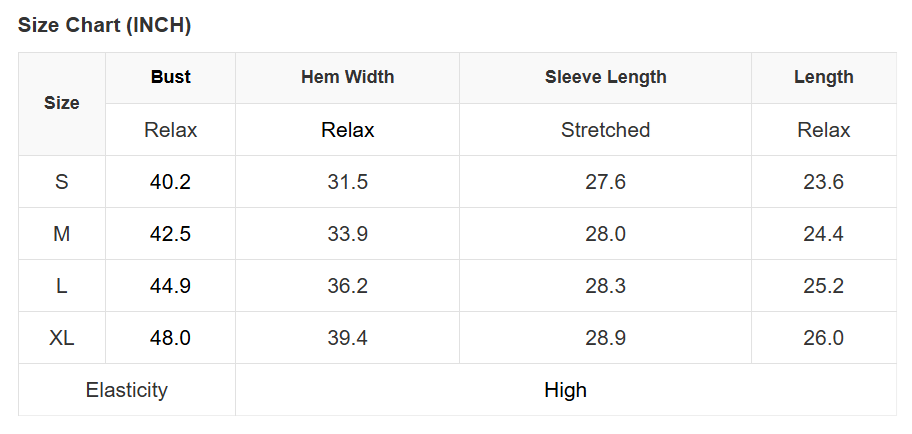Select the Bust column header
This screenshot has width=912, height=434.
(171, 77)
